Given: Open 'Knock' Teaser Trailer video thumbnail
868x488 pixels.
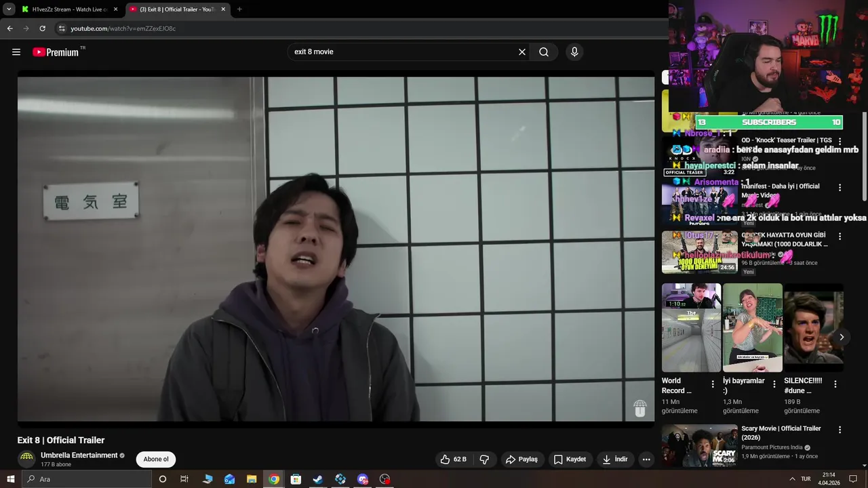Looking at the screenshot, I should coord(699,156).
